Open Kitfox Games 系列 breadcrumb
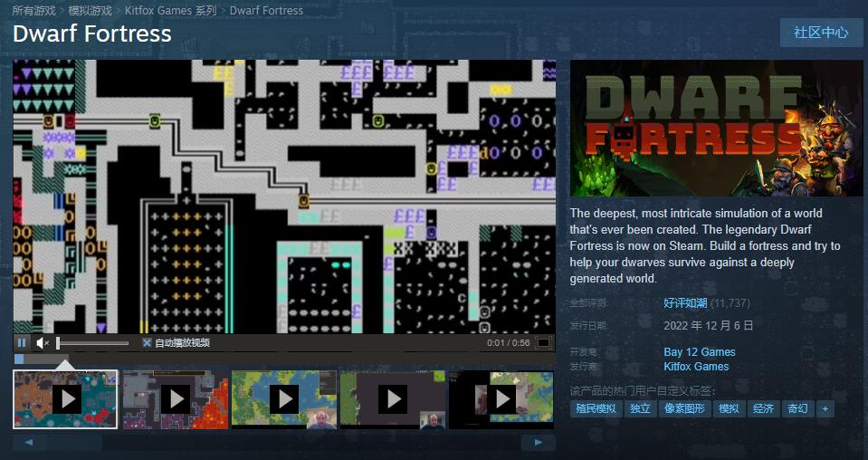 point(170,11)
